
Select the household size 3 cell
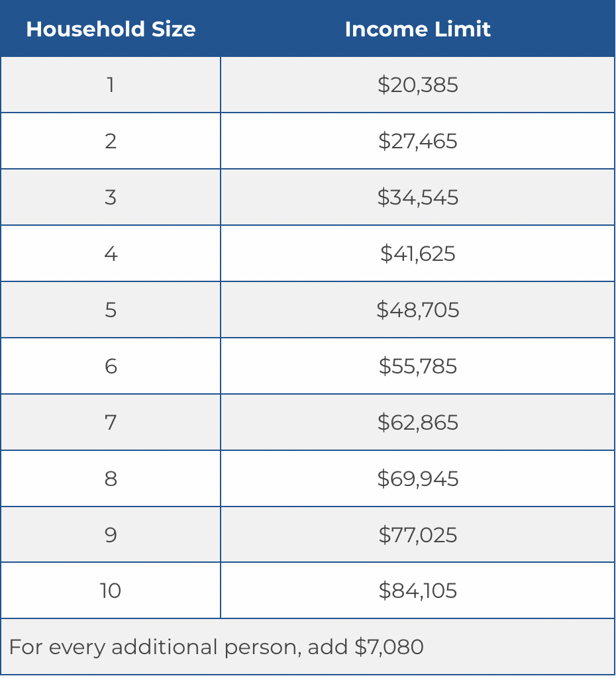111,197
